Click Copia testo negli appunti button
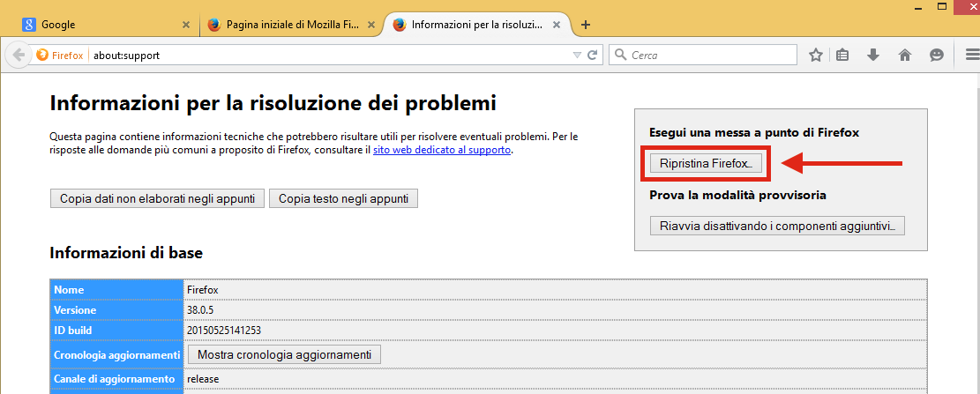 343,198
